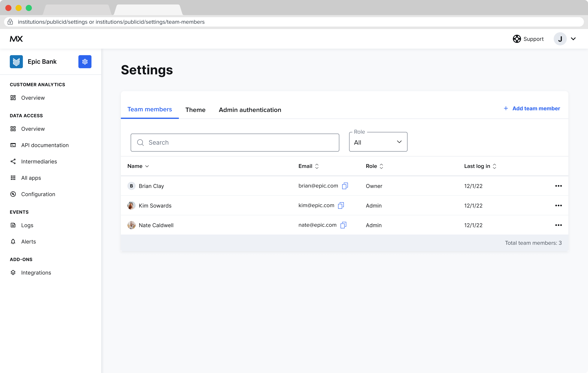Click the Epic Bank logo icon

pyautogui.click(x=16, y=62)
